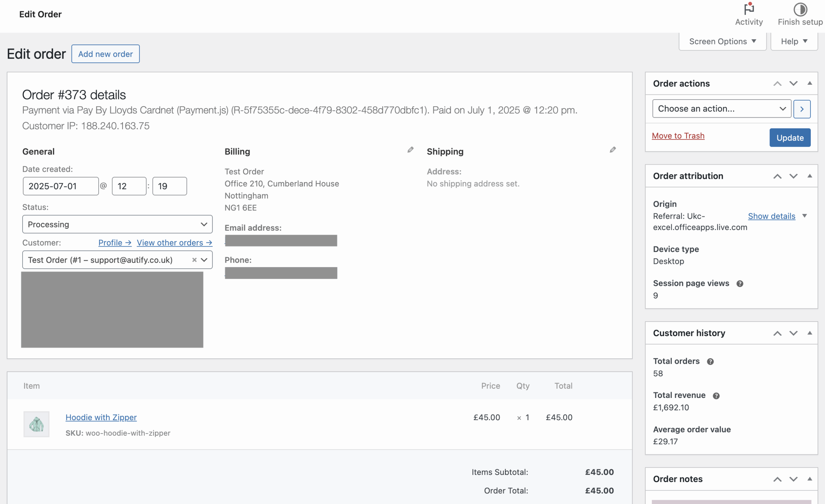Click the Finish setup icon
The width and height of the screenshot is (825, 504).
[801, 10]
